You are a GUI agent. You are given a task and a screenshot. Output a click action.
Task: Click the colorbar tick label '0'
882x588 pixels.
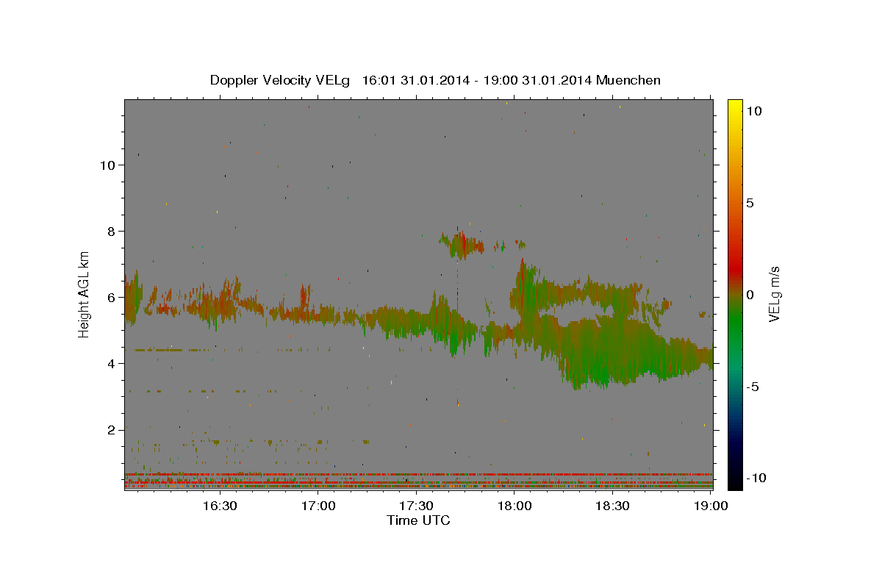click(x=750, y=294)
